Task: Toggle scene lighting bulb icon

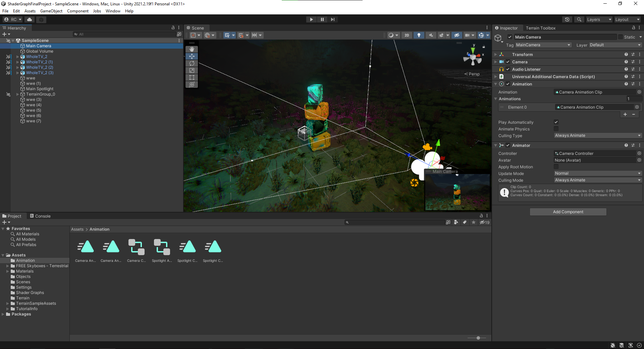Action: click(x=419, y=35)
